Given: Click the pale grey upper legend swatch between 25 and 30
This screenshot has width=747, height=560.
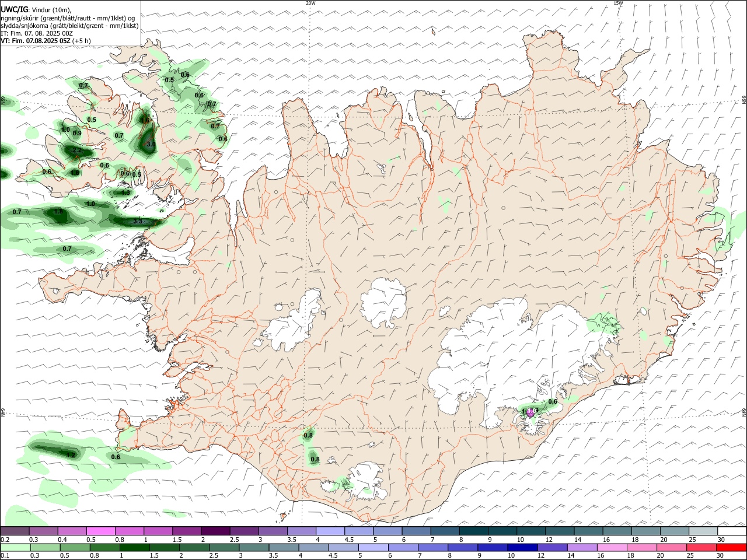Looking at the screenshot, I should pyautogui.click(x=703, y=531).
